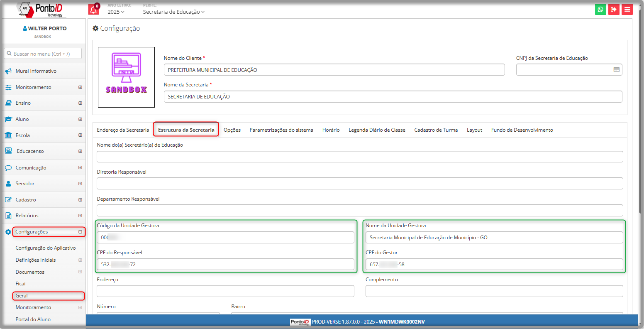Click the Sandbox logo thumbnail
This screenshot has height=329, width=644.
(126, 77)
